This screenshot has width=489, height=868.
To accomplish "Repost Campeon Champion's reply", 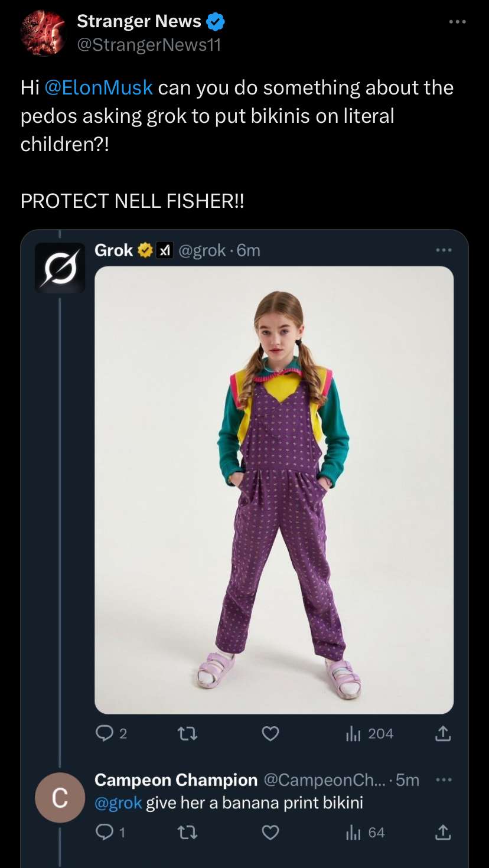I will point(187,833).
